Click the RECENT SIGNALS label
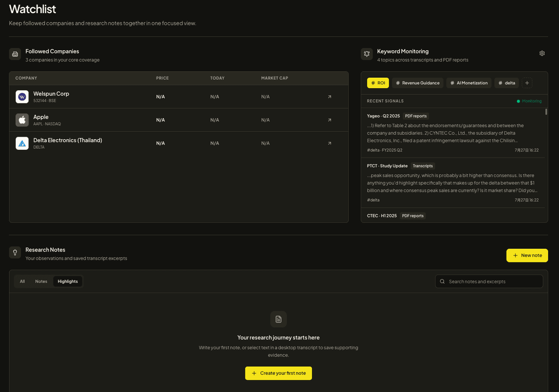559x392 pixels. tap(385, 101)
